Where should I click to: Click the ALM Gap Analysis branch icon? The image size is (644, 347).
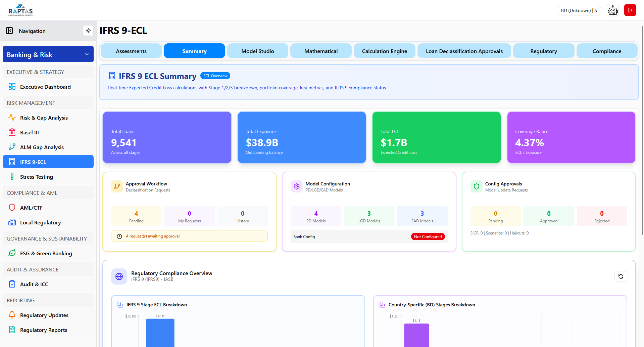pos(12,147)
